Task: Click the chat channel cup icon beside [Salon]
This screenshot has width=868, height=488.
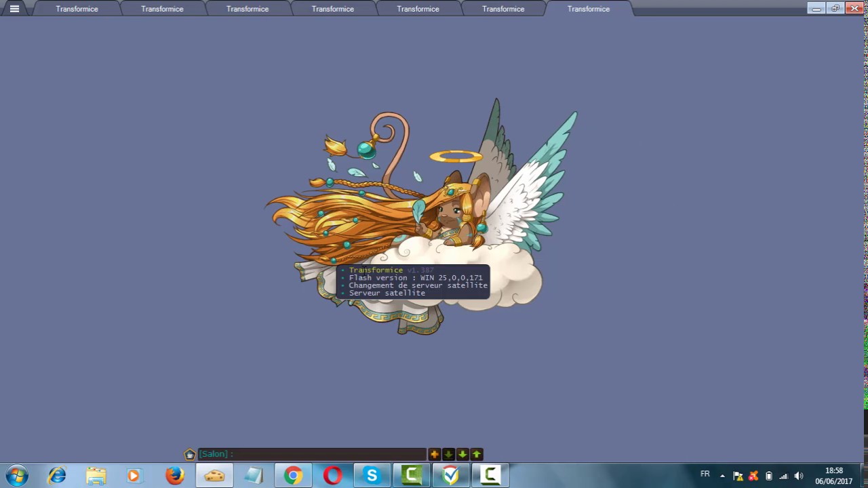Action: pos(190,454)
